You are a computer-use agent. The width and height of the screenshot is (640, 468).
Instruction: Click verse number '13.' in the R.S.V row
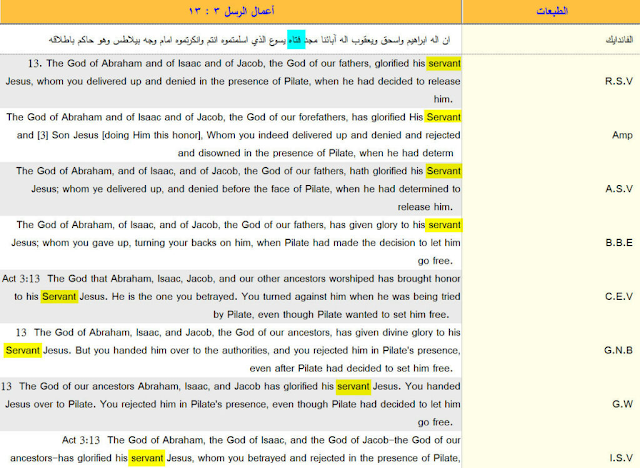click(x=35, y=63)
